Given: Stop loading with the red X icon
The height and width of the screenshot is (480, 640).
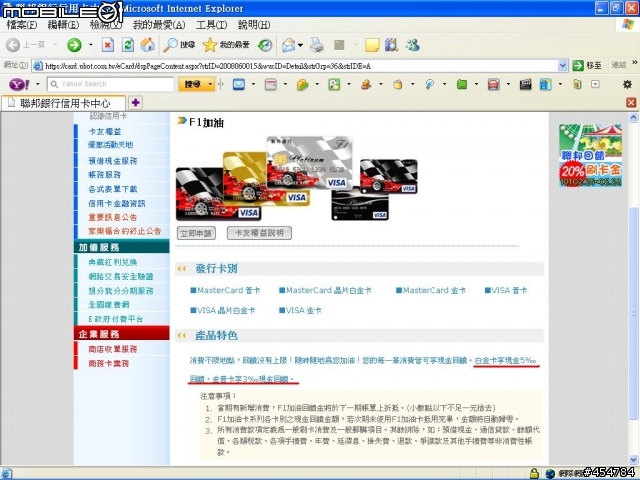Looking at the screenshot, I should click(108, 45).
